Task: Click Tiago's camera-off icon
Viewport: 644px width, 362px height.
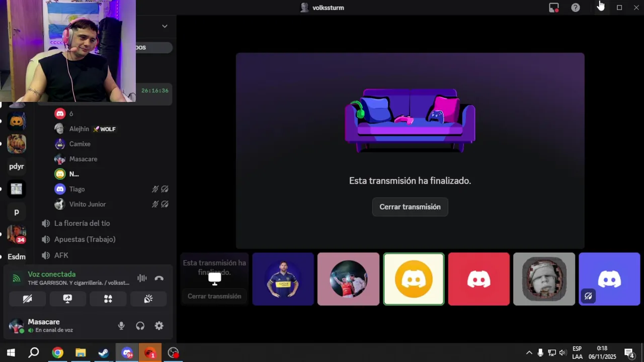Action: click(165, 189)
